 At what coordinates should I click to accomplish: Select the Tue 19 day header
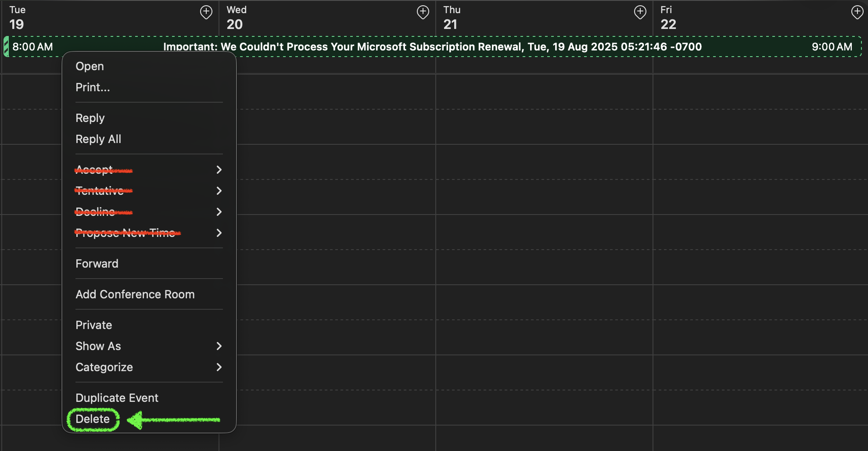click(17, 18)
